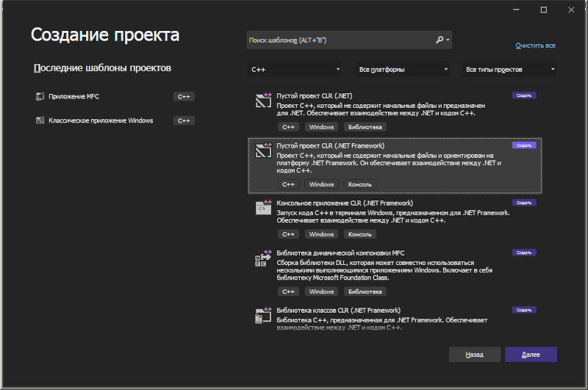The width and height of the screenshot is (588, 390).
Task: Click the Очистить все link
Action: (x=535, y=46)
